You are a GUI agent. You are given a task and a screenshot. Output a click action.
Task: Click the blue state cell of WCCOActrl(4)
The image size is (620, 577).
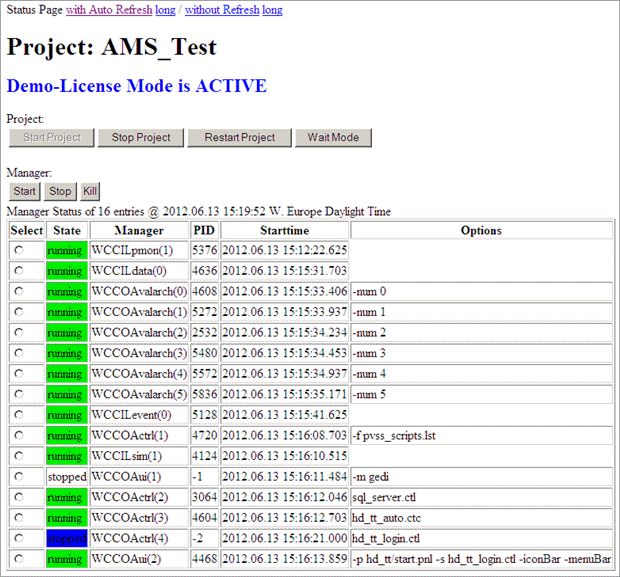66,539
